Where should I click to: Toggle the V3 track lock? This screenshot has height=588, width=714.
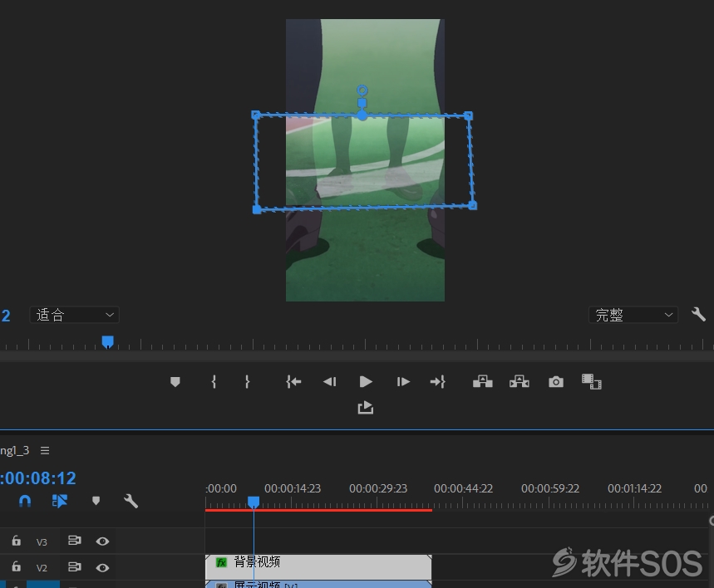click(x=17, y=541)
